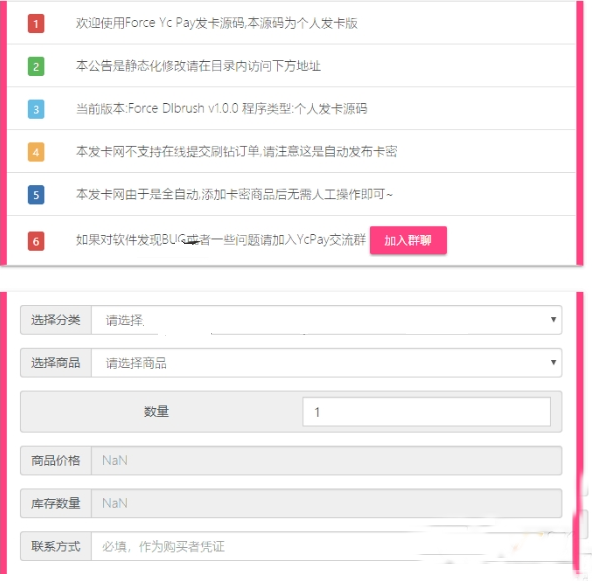Click the 库存数量 NaN stock field
This screenshot has height=581, width=592.
327,503
